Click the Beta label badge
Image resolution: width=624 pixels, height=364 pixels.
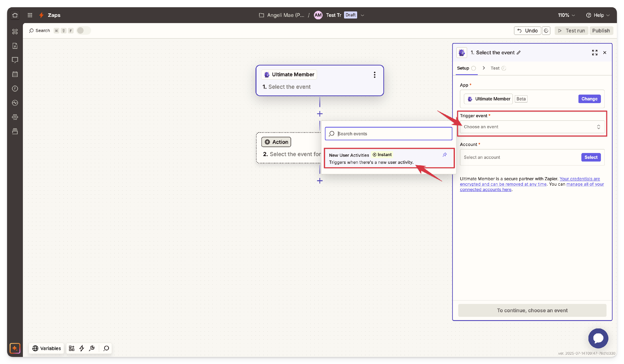point(521,99)
